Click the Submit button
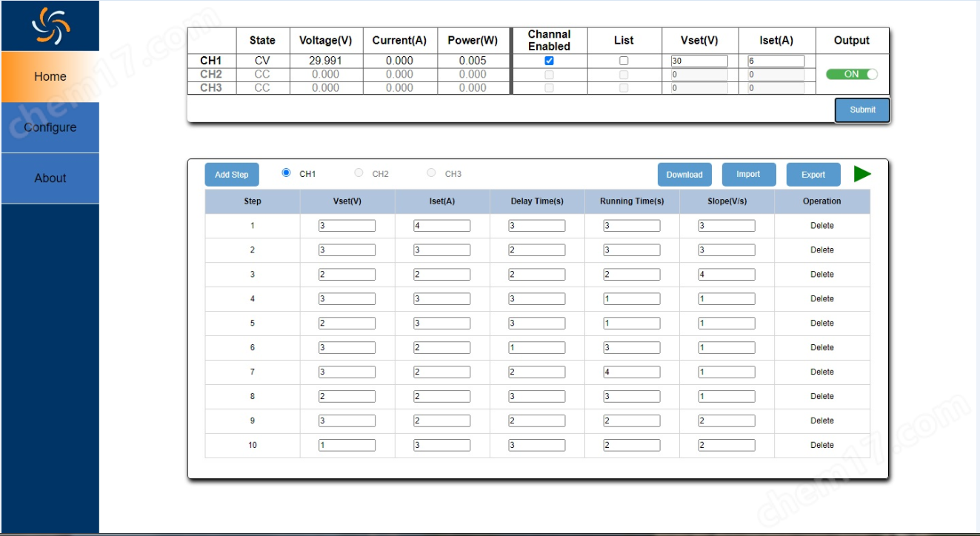 [x=862, y=110]
